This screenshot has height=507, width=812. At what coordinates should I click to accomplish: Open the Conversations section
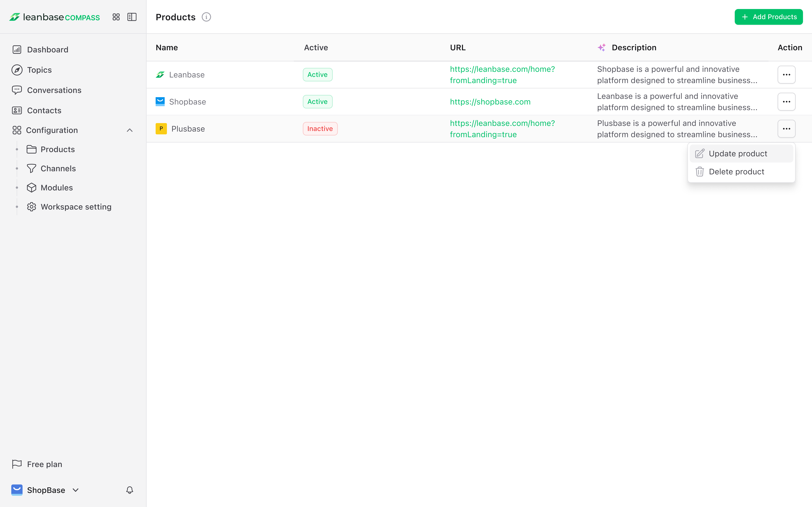pyautogui.click(x=54, y=90)
